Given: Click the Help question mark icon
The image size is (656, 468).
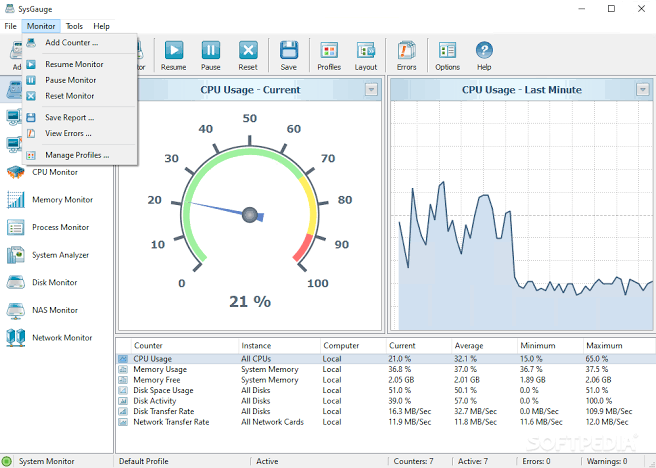Looking at the screenshot, I should point(484,51).
